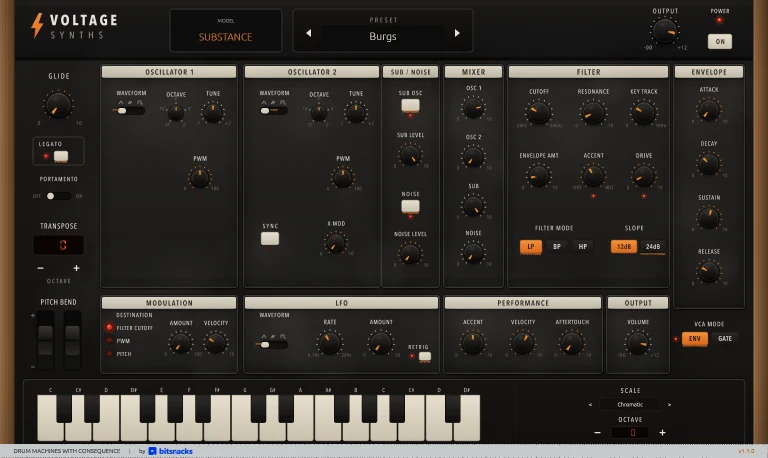The width and height of the screenshot is (768, 458).
Task: Lower keyboard octave with minus button
Action: (597, 433)
